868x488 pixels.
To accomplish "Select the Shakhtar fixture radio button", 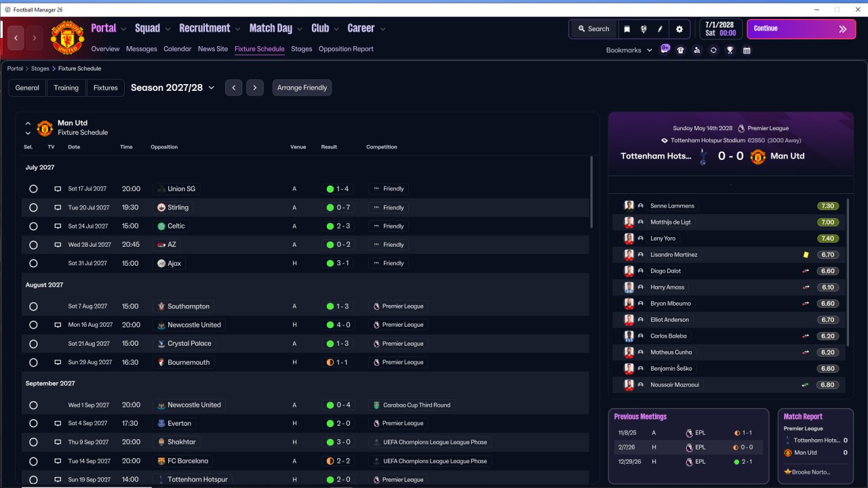I will pyautogui.click(x=33, y=442).
